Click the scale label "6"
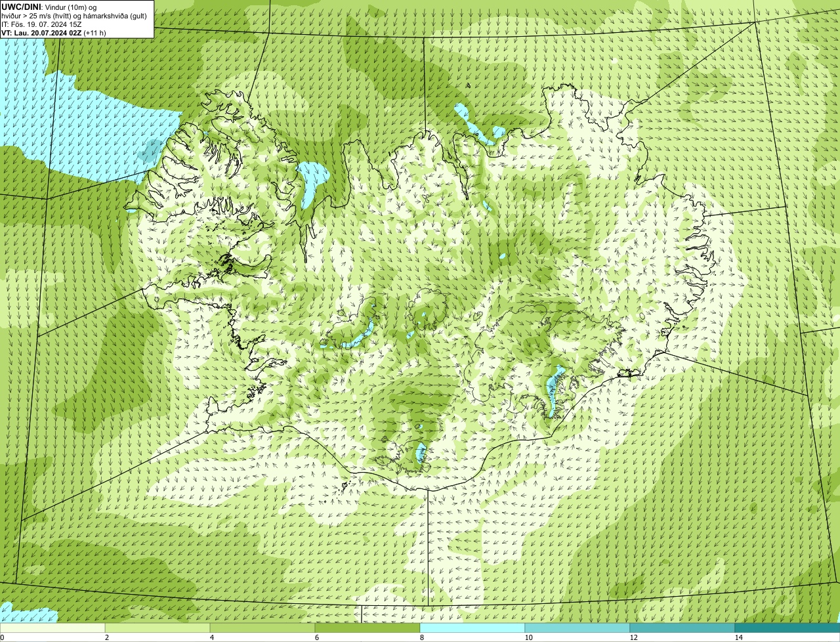 [x=316, y=637]
